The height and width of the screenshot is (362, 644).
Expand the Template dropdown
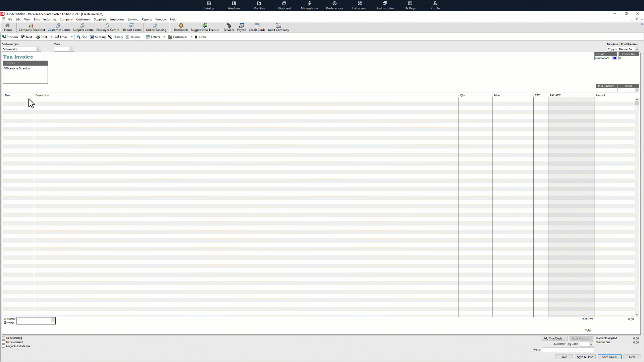637,49
